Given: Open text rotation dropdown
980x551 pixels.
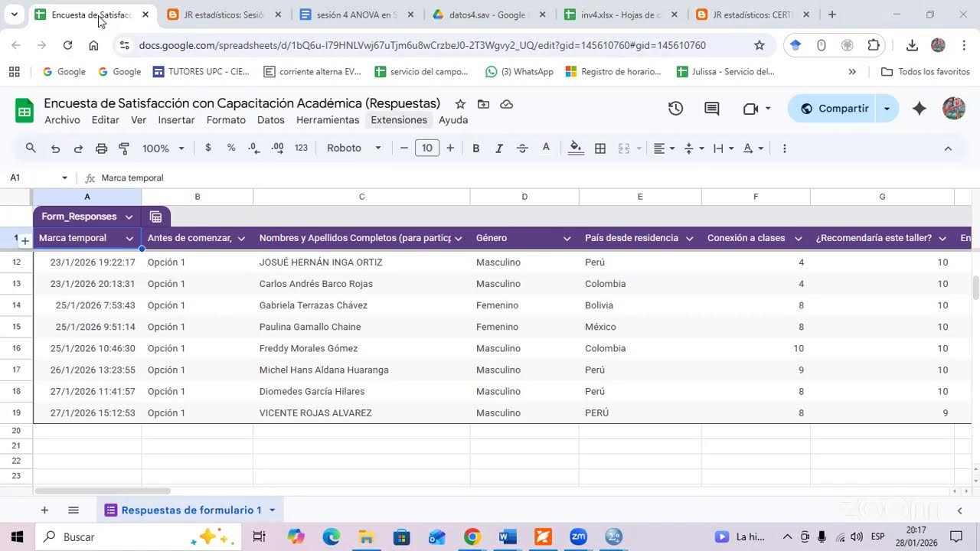Looking at the screenshot, I should tap(753, 148).
